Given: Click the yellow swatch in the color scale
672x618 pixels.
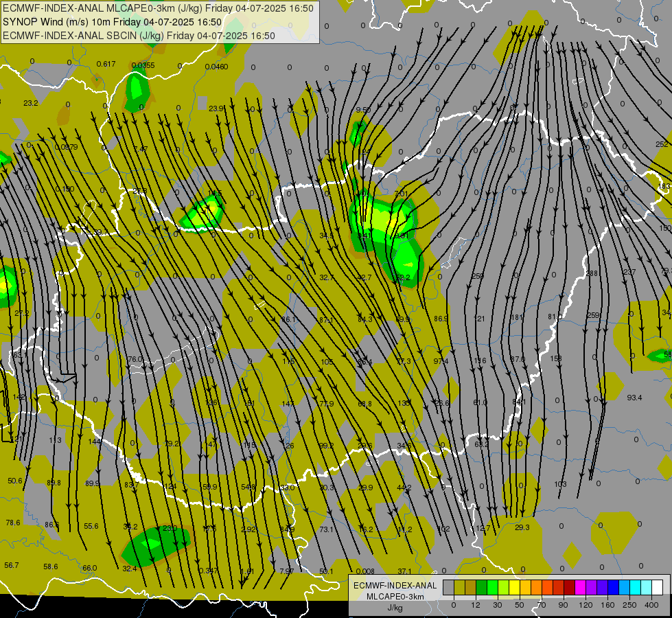Looking at the screenshot, I should (514, 587).
